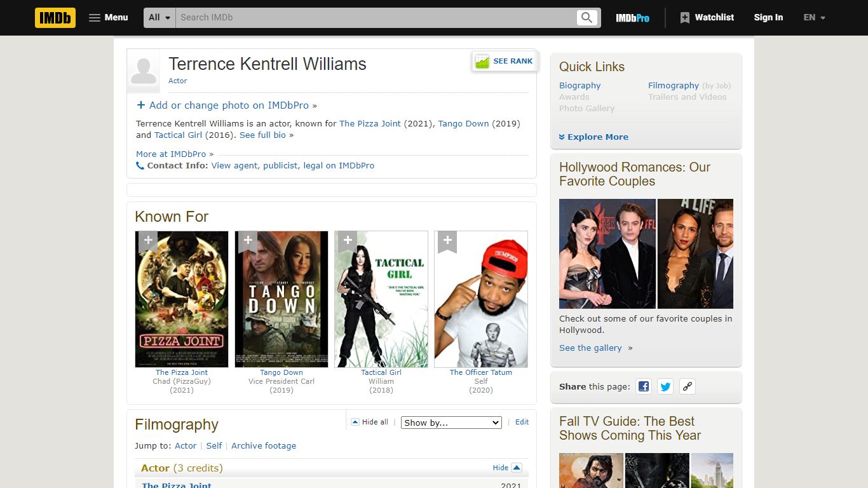Open The Officer Tatum poster thumbnail
Viewport: 868px width, 488px height.
click(481, 299)
